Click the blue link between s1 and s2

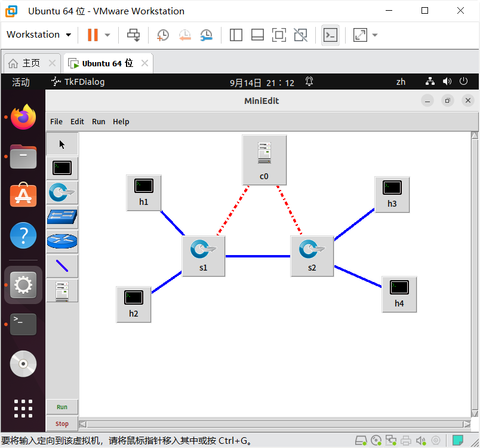point(258,256)
